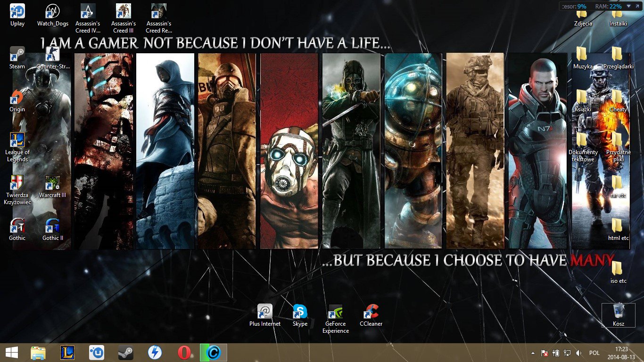The height and width of the screenshot is (362, 644).
Task: Select the html etc folder
Action: pyautogui.click(x=619, y=230)
